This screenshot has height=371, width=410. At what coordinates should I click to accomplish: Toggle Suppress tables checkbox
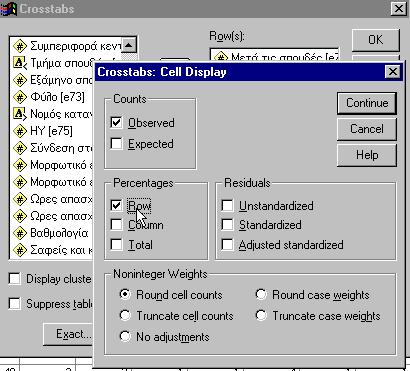(15, 303)
